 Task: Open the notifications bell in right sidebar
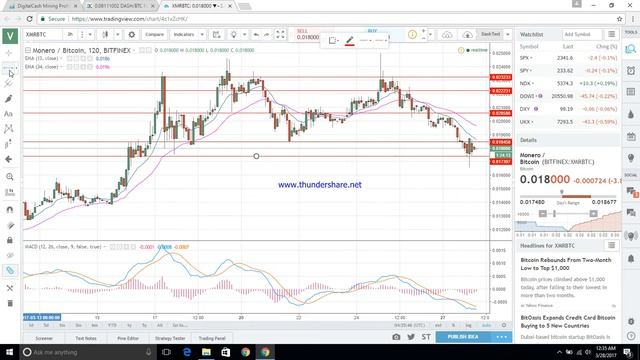pyautogui.click(x=631, y=258)
